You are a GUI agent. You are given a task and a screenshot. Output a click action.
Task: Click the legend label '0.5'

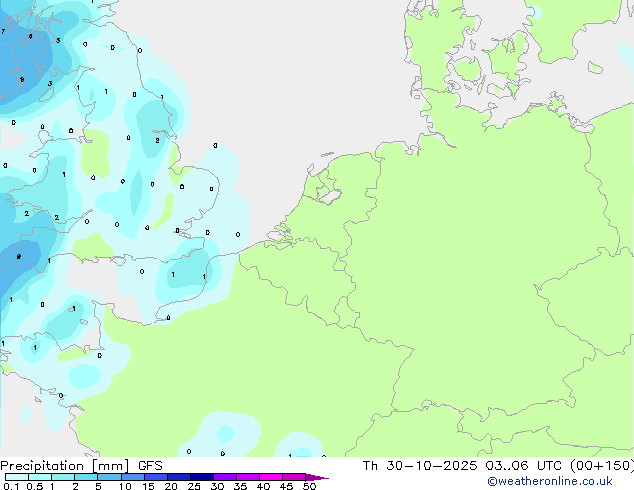tap(34, 486)
